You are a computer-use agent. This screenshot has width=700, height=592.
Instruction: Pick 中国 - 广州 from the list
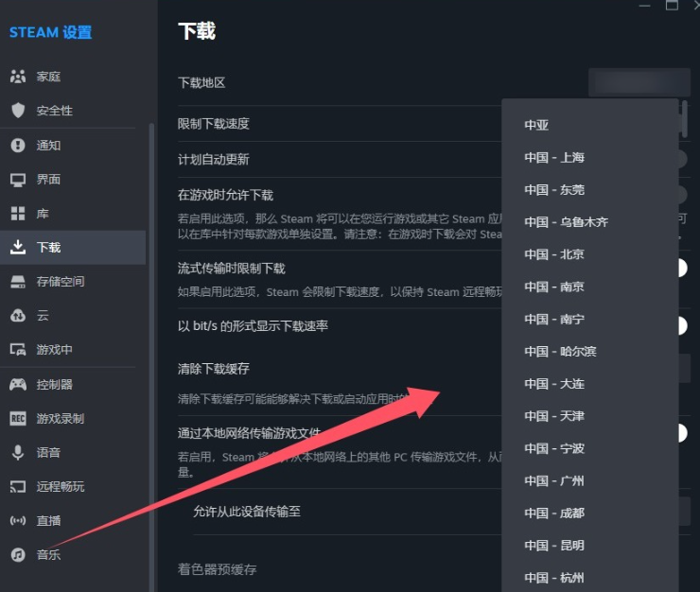(589, 480)
